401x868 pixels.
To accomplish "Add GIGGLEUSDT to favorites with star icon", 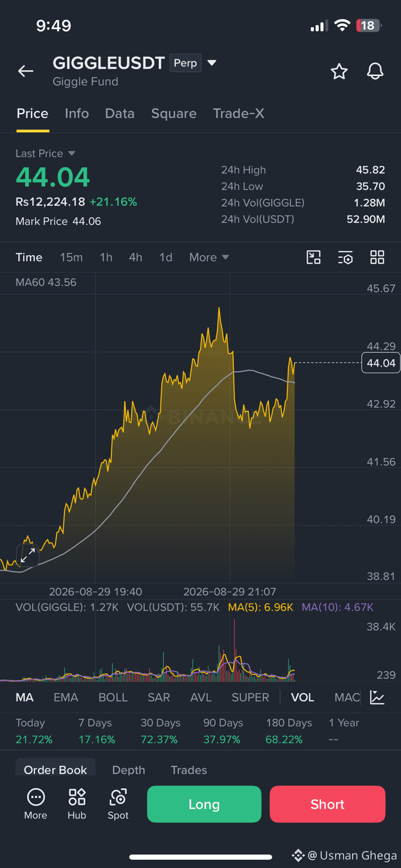I will [x=339, y=71].
